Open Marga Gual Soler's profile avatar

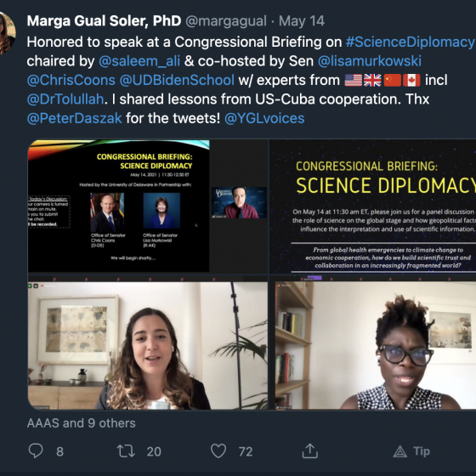7,33
